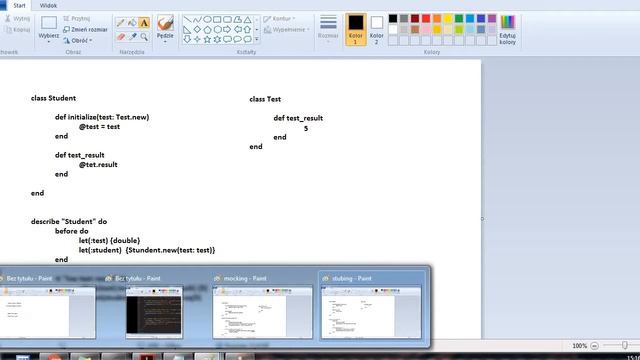The width and height of the screenshot is (640, 360).
Task: Choose the rounded rectangular callout shape
Action: click(x=227, y=39)
